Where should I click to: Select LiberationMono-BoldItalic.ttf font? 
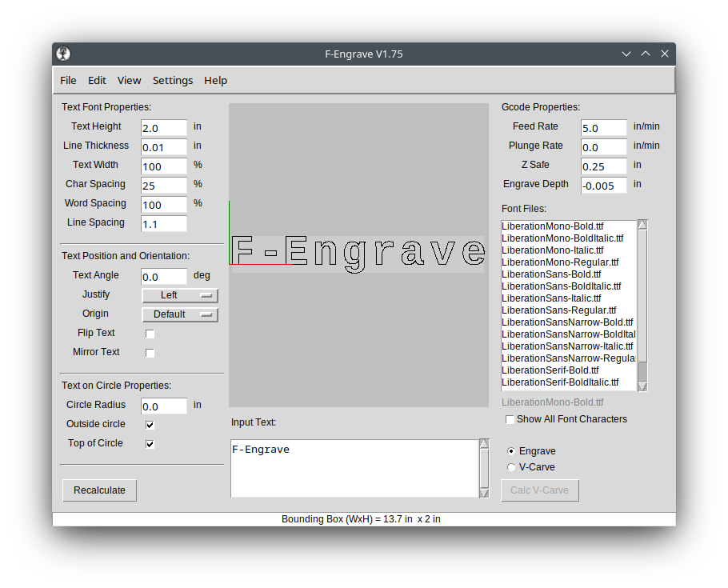pos(562,238)
